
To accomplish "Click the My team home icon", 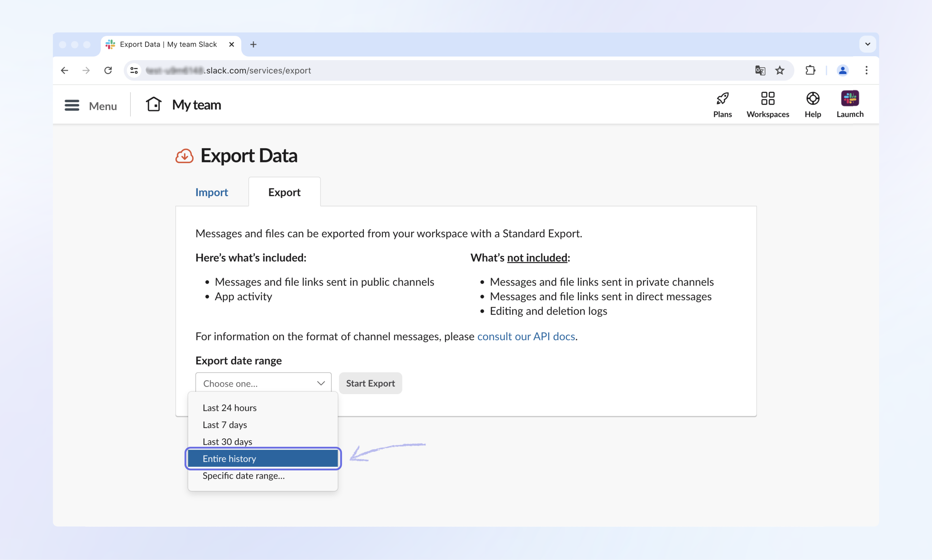I will (154, 104).
